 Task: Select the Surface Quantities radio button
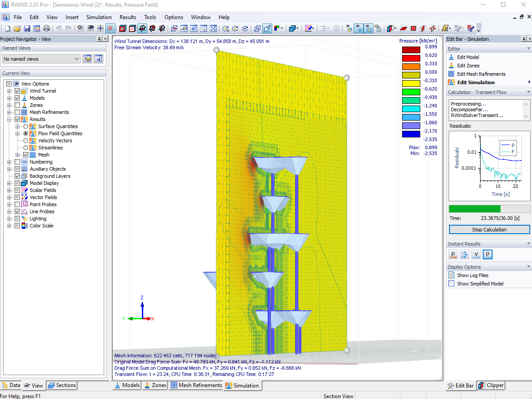pyautogui.click(x=26, y=126)
